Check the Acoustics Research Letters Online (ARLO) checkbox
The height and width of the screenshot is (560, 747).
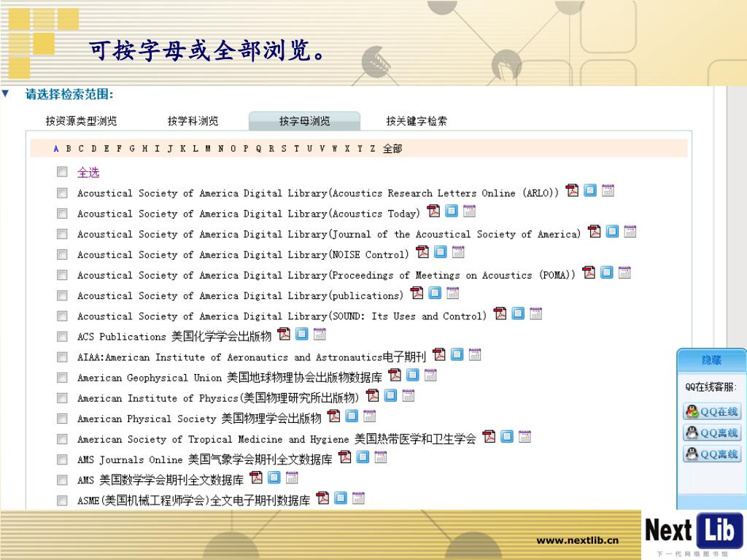tap(62, 192)
